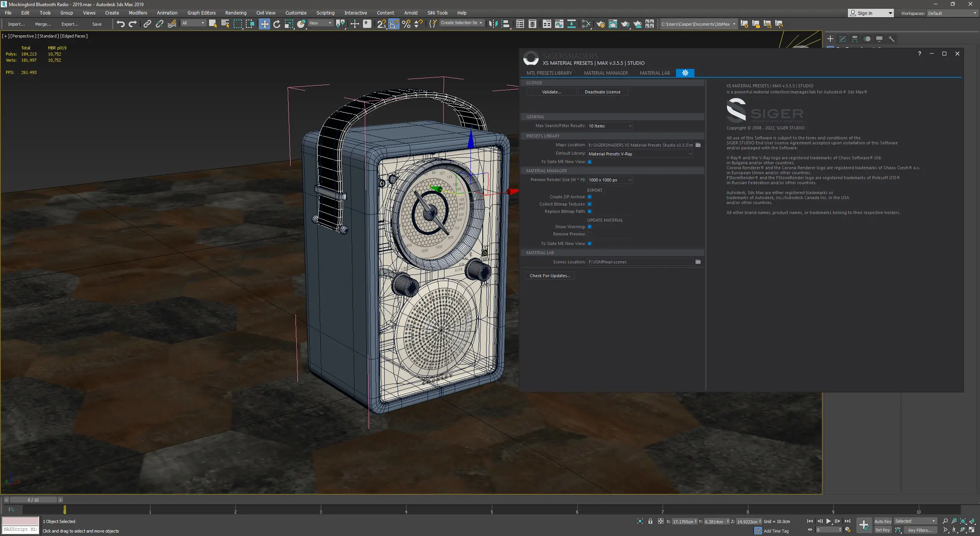Activate the Angle Snap toggle icon

click(394, 24)
